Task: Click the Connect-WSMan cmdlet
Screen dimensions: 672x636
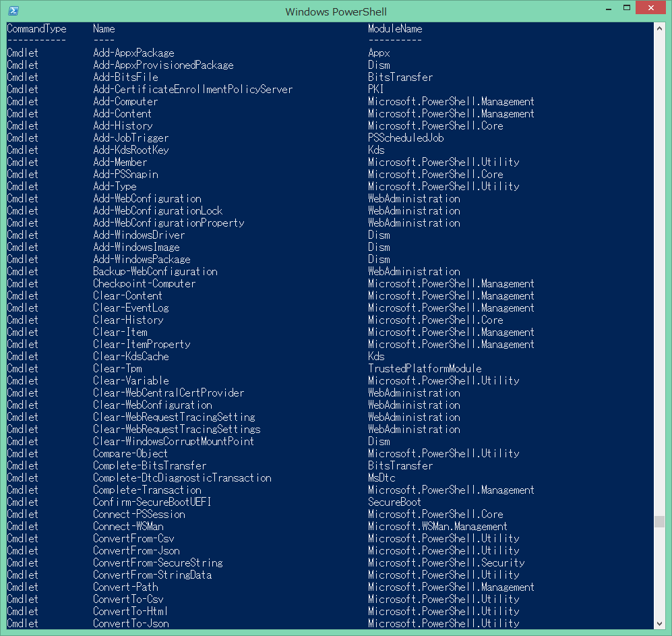Action: coord(129,527)
